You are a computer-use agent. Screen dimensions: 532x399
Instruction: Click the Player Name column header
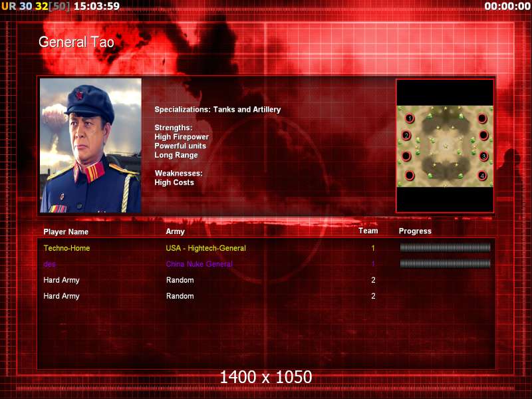click(x=66, y=231)
